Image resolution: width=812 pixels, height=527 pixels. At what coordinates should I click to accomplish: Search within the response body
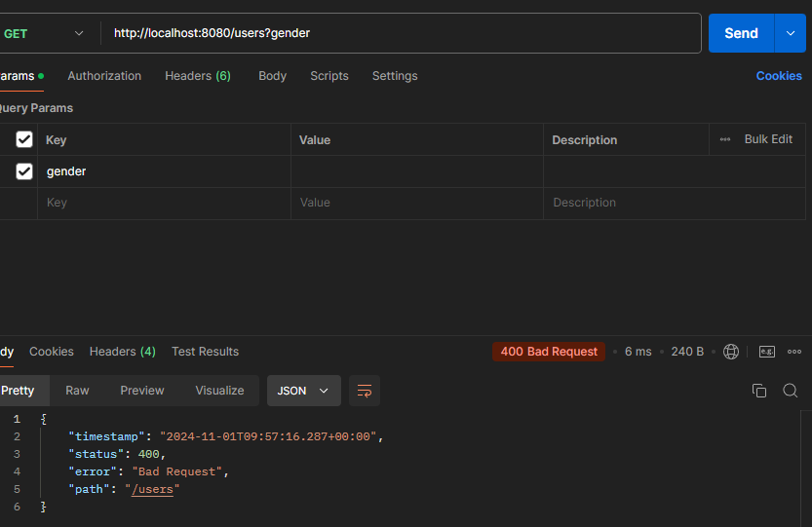(x=791, y=391)
